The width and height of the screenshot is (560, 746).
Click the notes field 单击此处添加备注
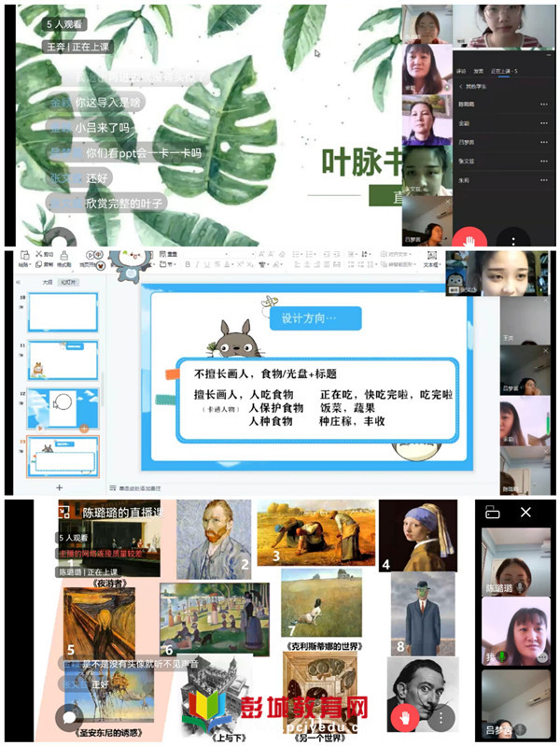coord(140,488)
